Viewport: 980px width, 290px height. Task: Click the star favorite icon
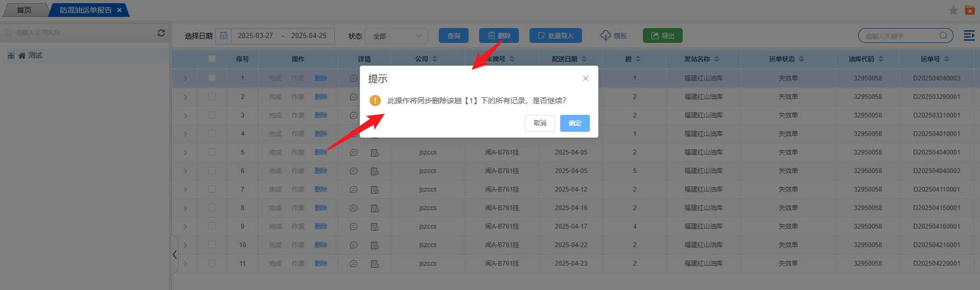coord(953,11)
